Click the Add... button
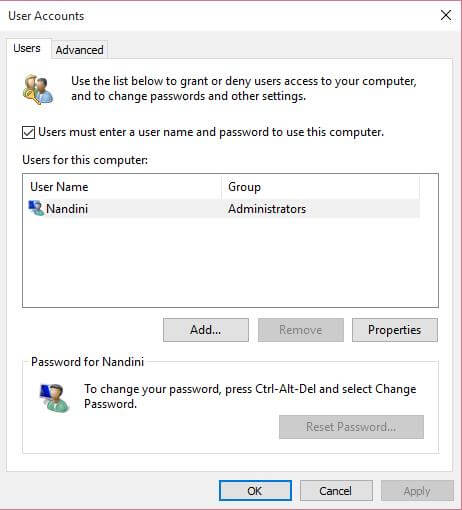 click(206, 330)
